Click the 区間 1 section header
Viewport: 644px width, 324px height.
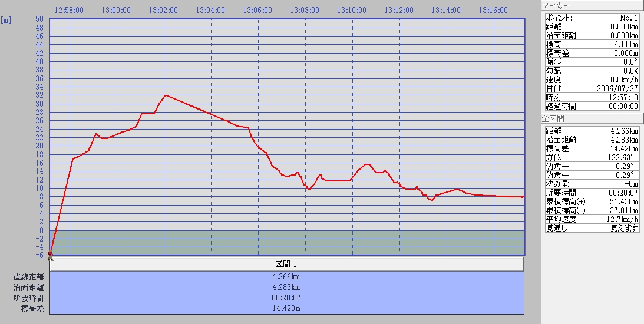pyautogui.click(x=286, y=264)
